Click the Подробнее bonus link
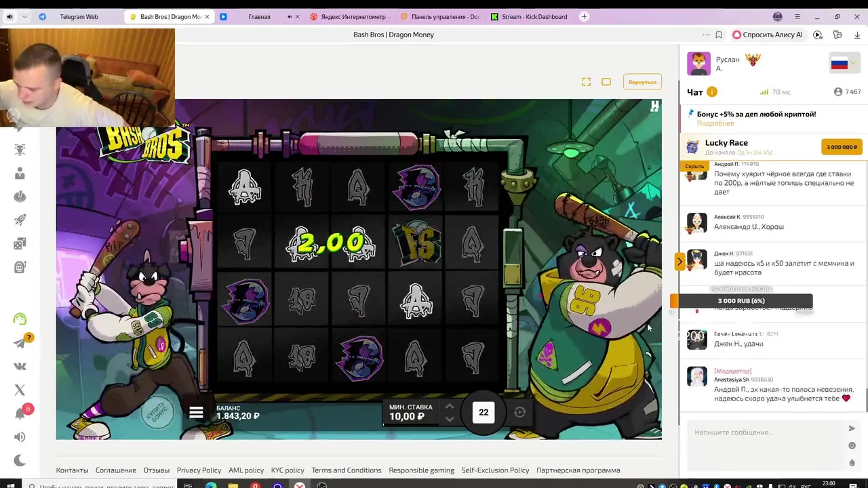This screenshot has height=488, width=868. click(715, 123)
